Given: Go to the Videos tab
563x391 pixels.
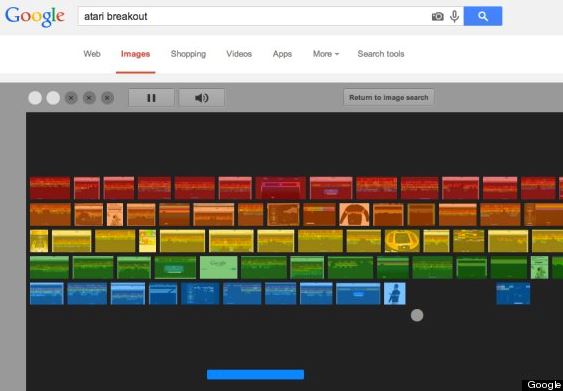Looking at the screenshot, I should pos(239,54).
